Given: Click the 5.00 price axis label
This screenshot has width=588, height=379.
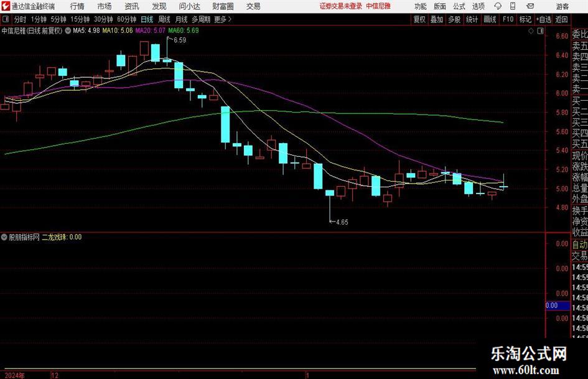Looking at the screenshot, I should (x=562, y=189).
